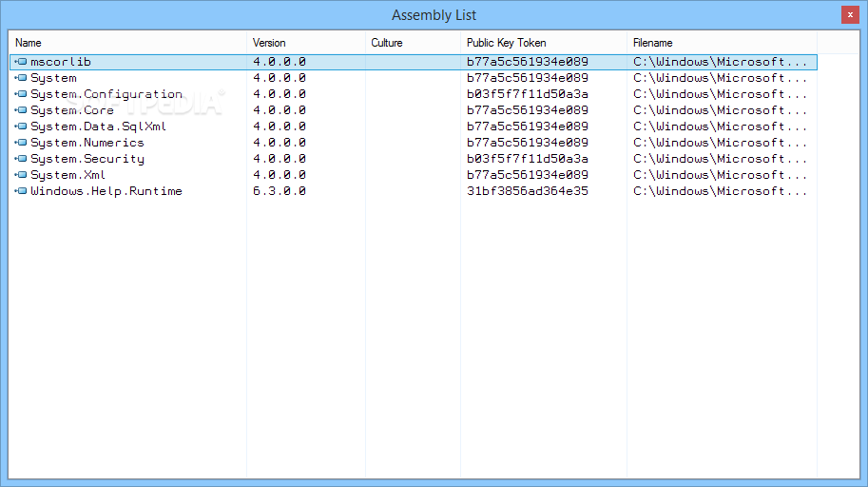Select the System.Core name text
868x487 pixels.
point(72,110)
